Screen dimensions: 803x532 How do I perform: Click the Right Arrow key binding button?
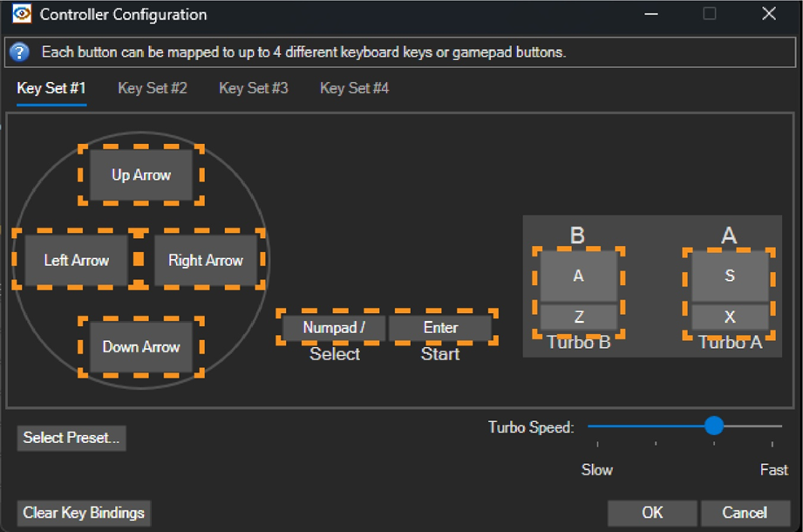pyautogui.click(x=206, y=260)
